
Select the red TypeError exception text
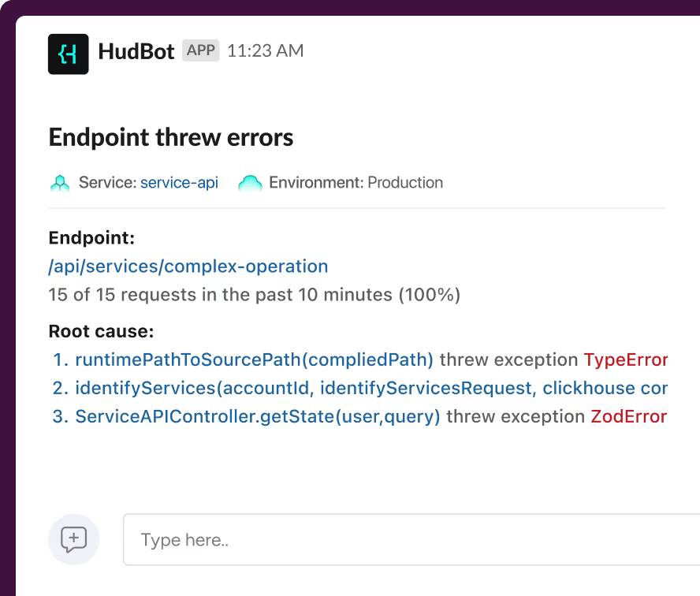[x=626, y=359]
